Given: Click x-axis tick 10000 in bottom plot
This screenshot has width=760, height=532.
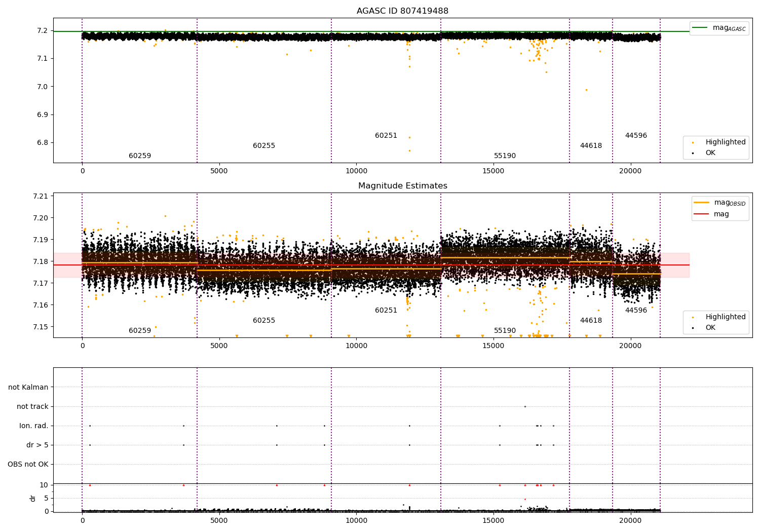Looking at the screenshot, I should pyautogui.click(x=356, y=520).
